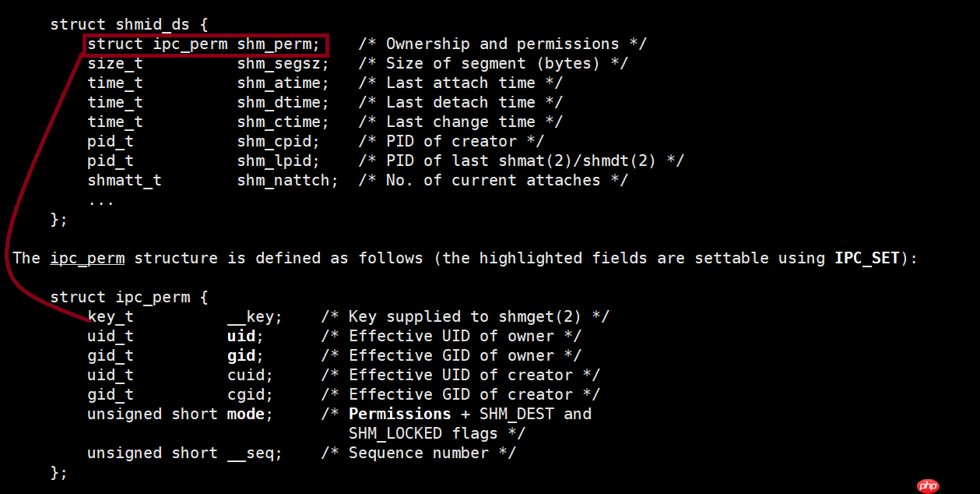Click the red-boxed shm_perm declaration

[x=205, y=44]
